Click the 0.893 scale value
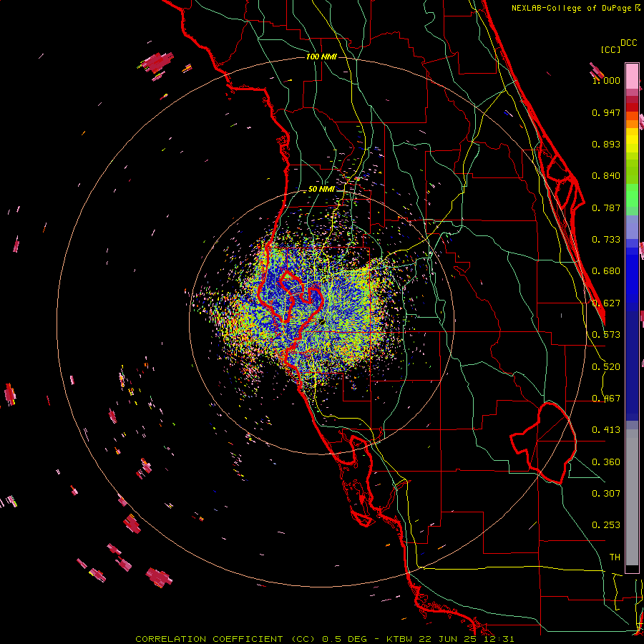 (606, 144)
